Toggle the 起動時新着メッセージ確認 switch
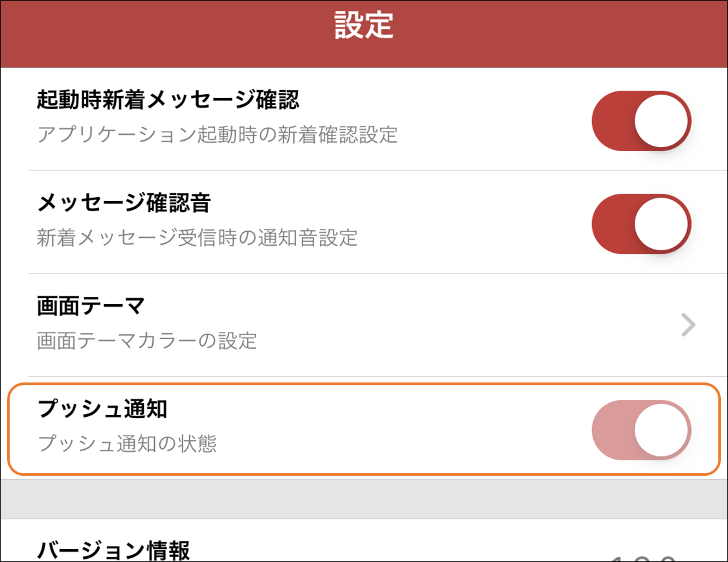Image resolution: width=728 pixels, height=562 pixels. 641,121
